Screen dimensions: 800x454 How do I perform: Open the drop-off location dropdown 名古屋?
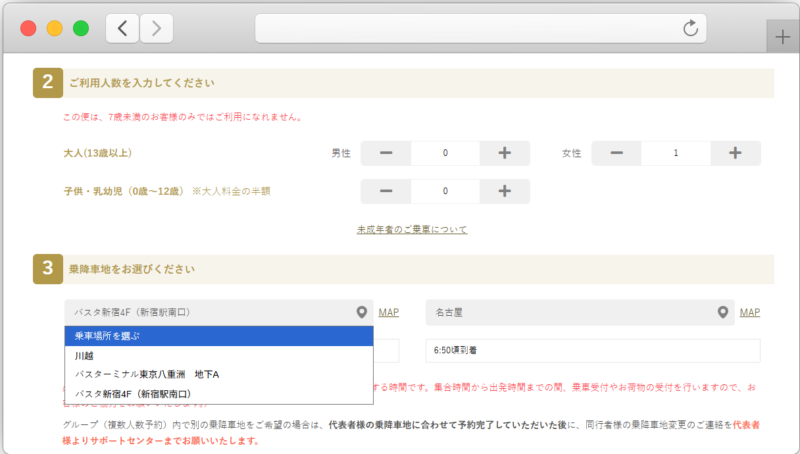(580, 312)
